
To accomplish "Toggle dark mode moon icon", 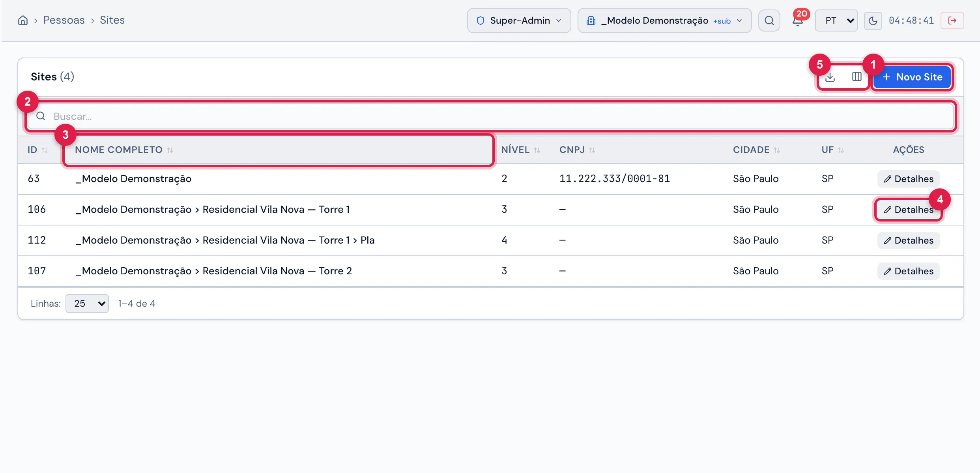I will point(873,20).
